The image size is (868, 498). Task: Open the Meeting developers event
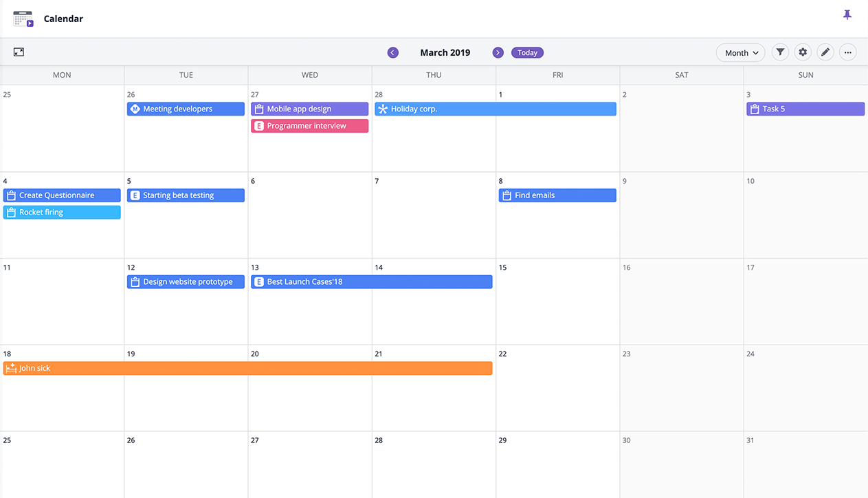pyautogui.click(x=186, y=109)
